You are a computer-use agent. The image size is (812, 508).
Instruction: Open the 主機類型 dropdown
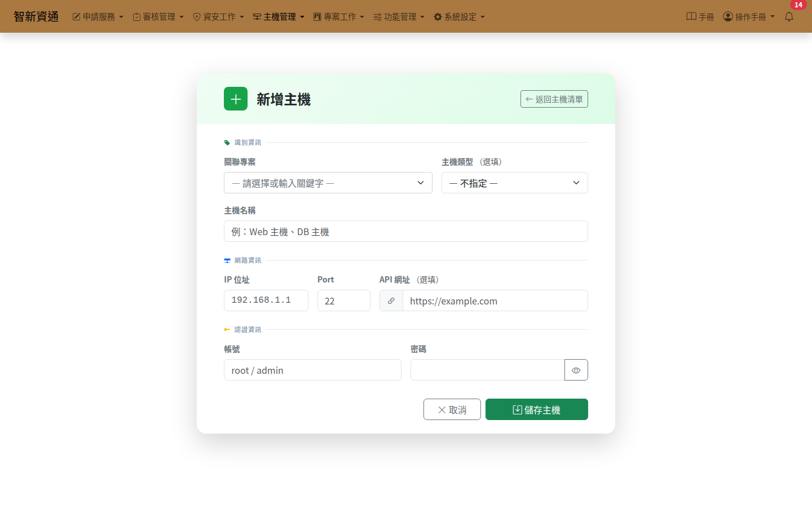(515, 183)
